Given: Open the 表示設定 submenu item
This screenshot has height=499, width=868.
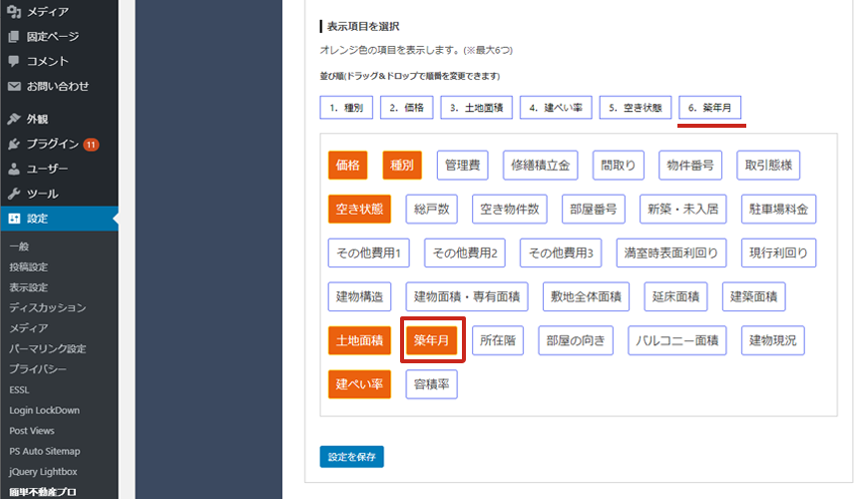Looking at the screenshot, I should [28, 287].
